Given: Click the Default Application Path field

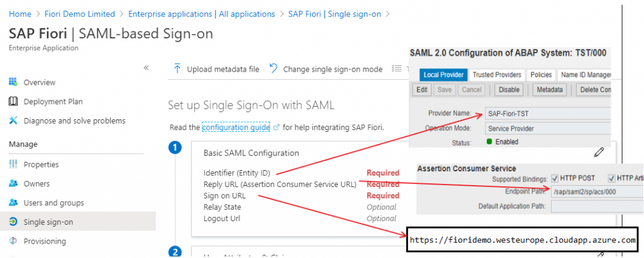Looking at the screenshot, I should point(597,206).
